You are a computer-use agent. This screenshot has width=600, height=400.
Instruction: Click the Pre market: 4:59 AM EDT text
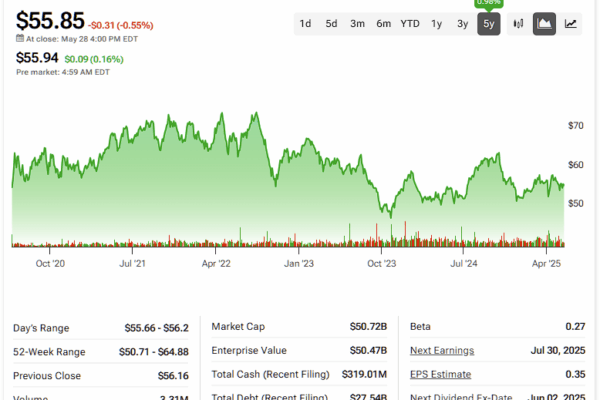(63, 72)
